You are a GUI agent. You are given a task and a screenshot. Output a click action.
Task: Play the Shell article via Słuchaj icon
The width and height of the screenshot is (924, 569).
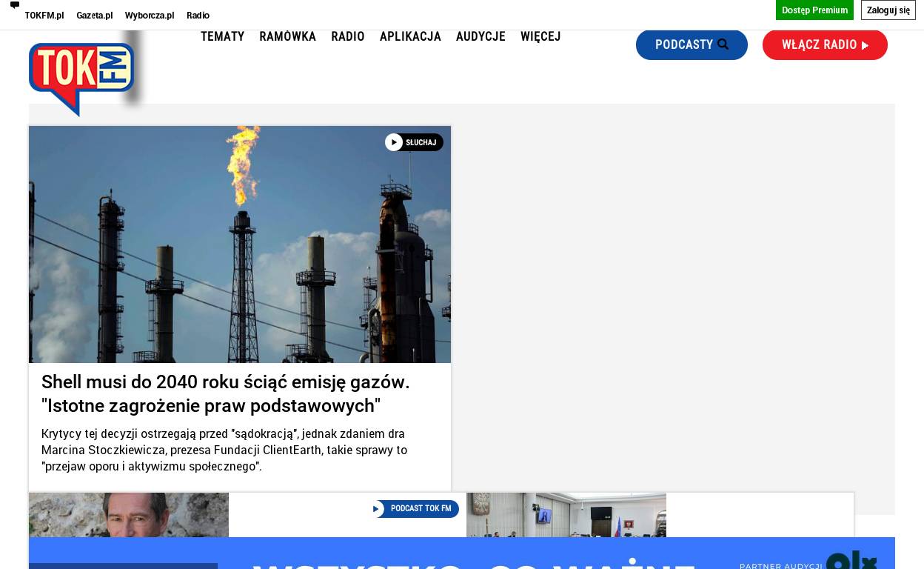click(414, 142)
